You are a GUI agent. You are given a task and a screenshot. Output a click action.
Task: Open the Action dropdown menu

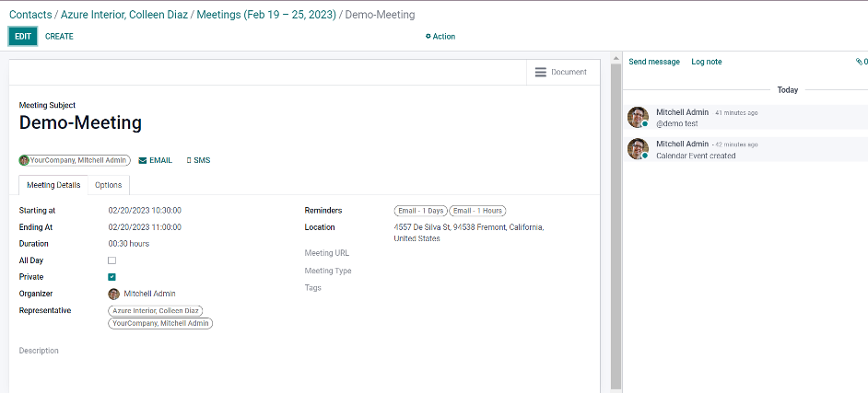tap(440, 37)
